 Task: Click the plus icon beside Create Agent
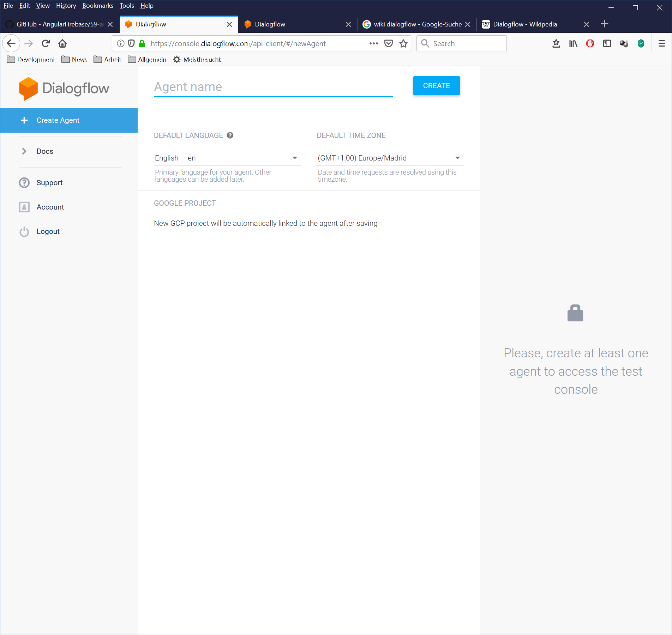click(x=24, y=120)
